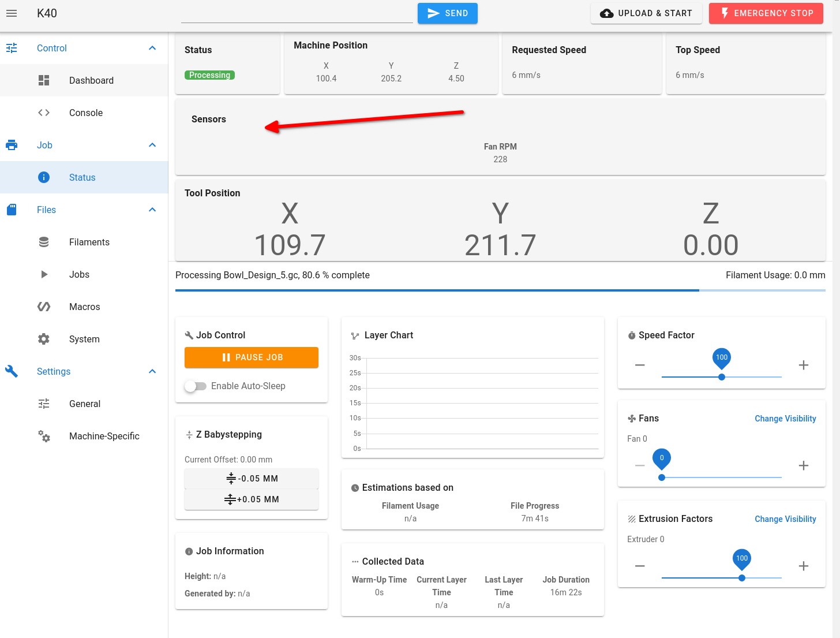The height and width of the screenshot is (638, 840).
Task: Click the G-code command input field
Action: pos(297,13)
